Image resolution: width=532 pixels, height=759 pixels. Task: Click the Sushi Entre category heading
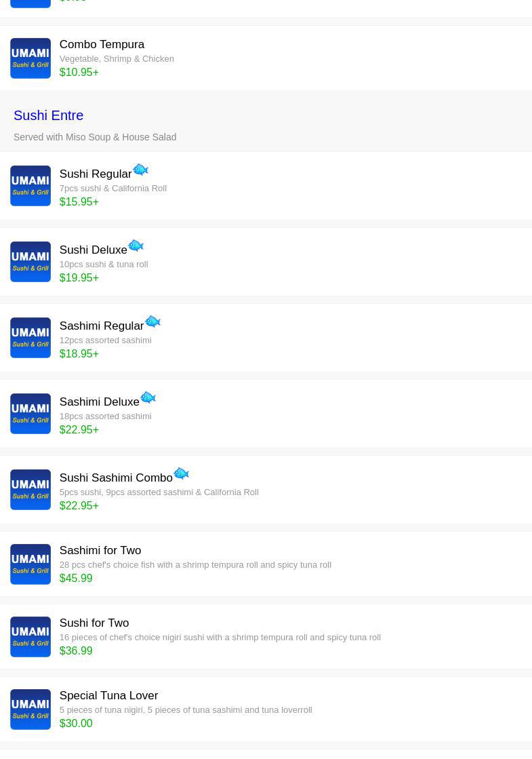48,115
